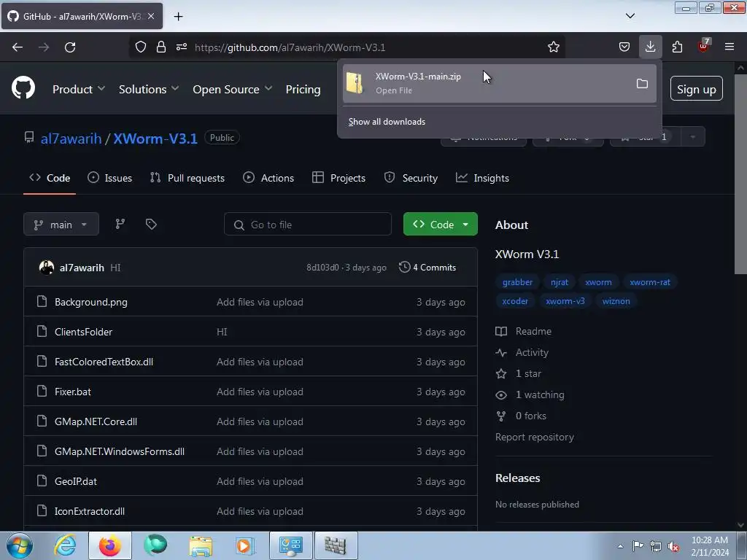Open the Activity link in About
This screenshot has height=560, width=747.
(x=522, y=352)
